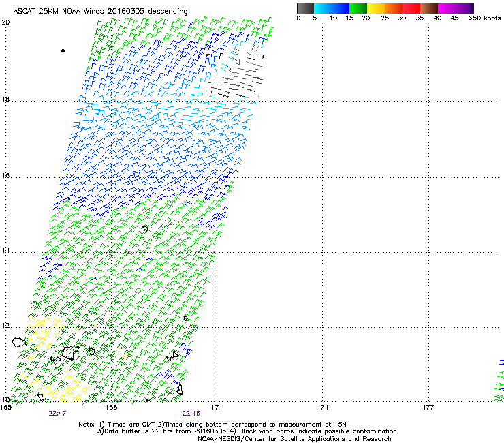Click the '>50 knots' legend label
This screenshot has height=443, width=504.
click(484, 18)
